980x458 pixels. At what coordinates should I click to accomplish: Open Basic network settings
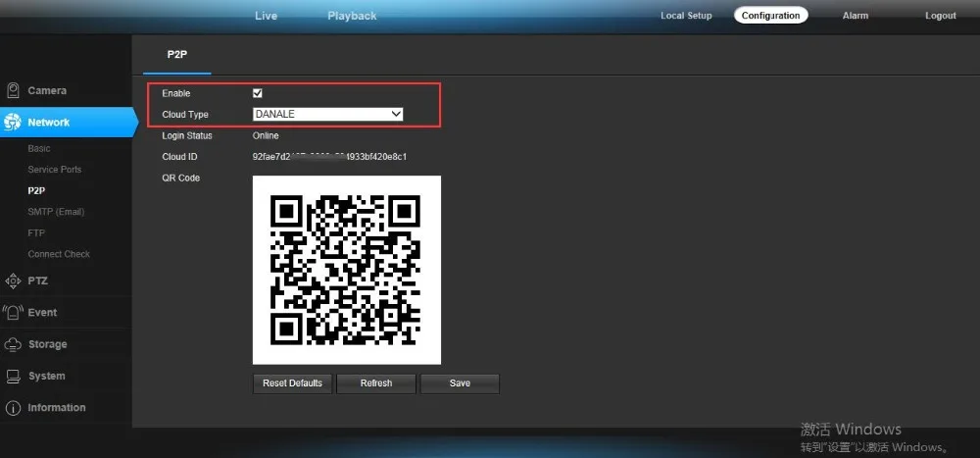tap(39, 148)
